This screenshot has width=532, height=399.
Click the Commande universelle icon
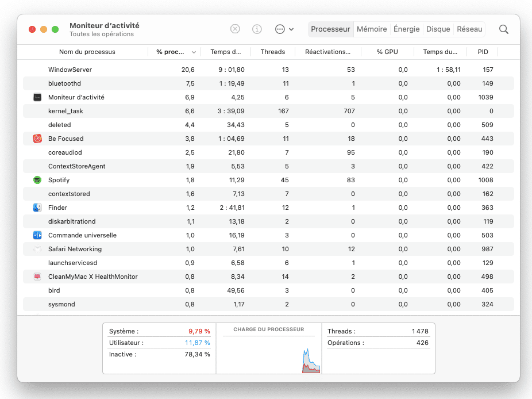pyautogui.click(x=37, y=235)
